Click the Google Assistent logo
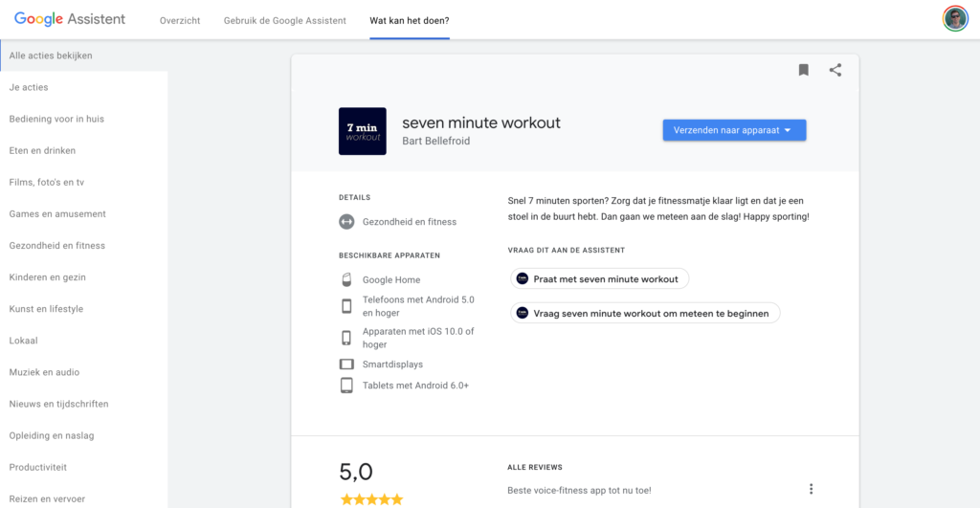The image size is (980, 508). tap(69, 19)
